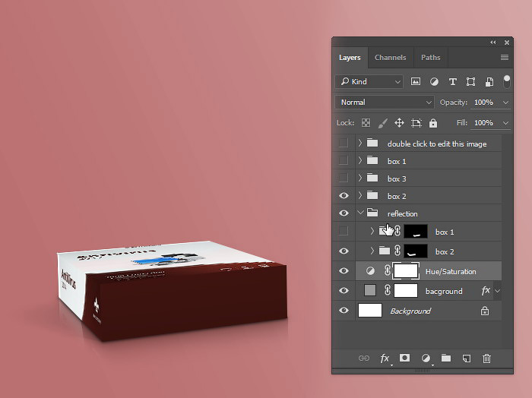Lock image pixels brush icon

pyautogui.click(x=383, y=123)
